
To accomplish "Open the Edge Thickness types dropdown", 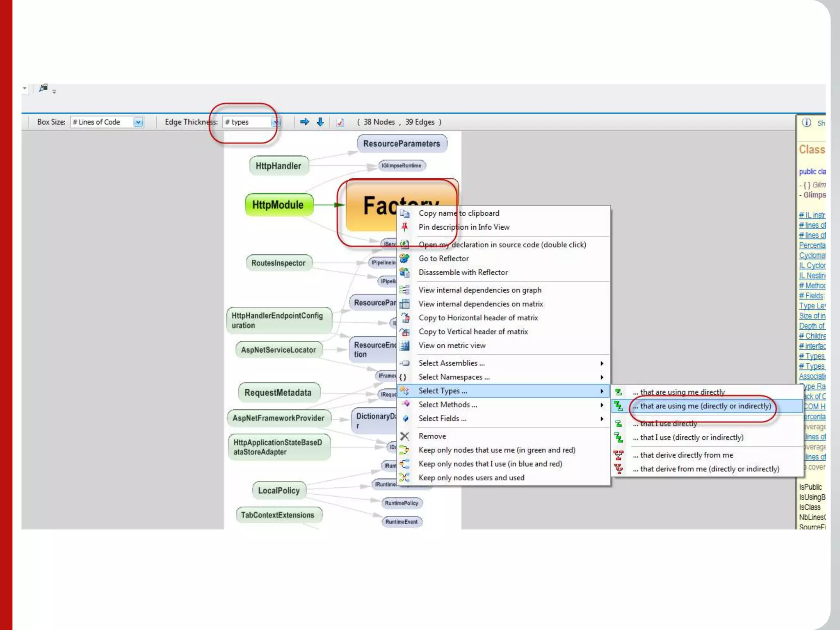I will pyautogui.click(x=275, y=122).
